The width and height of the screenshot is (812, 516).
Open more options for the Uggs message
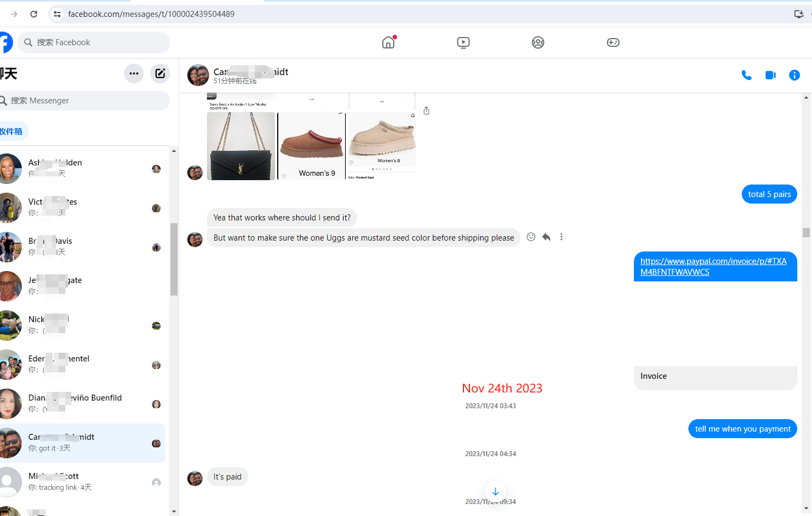tap(561, 237)
